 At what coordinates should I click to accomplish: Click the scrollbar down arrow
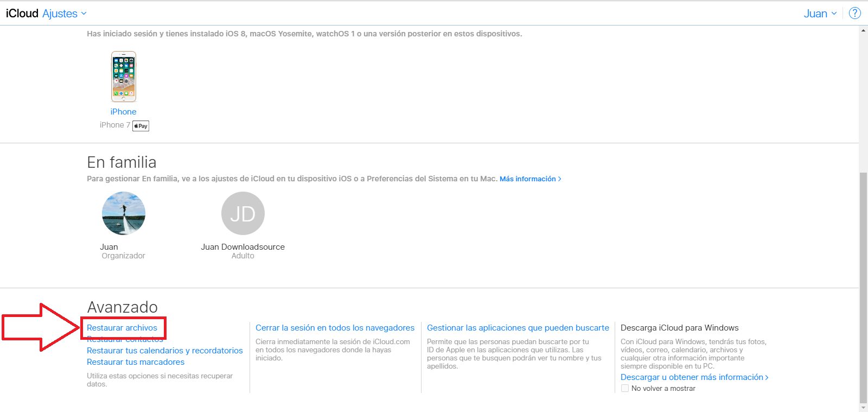(x=863, y=408)
